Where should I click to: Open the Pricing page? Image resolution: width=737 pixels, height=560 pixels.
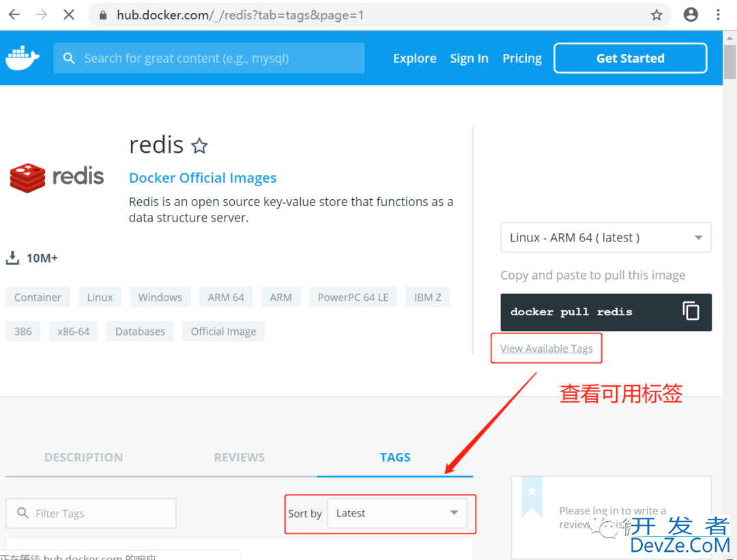point(522,58)
